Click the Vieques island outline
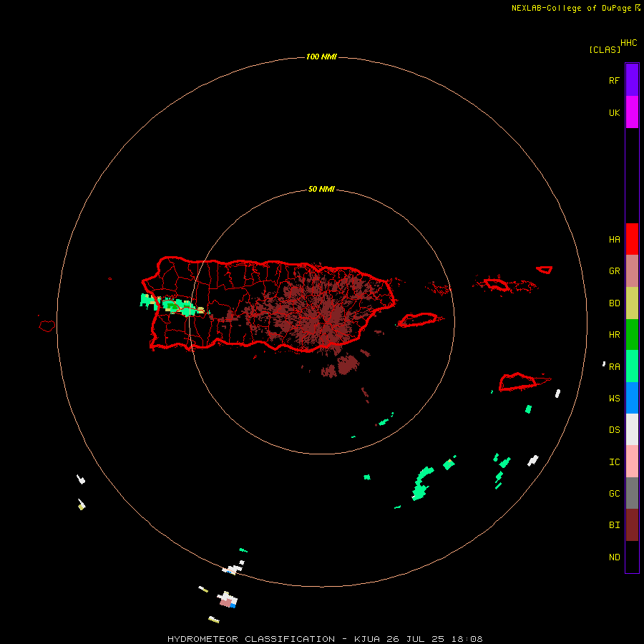Image resolution: width=644 pixels, height=644 pixels. [x=418, y=320]
